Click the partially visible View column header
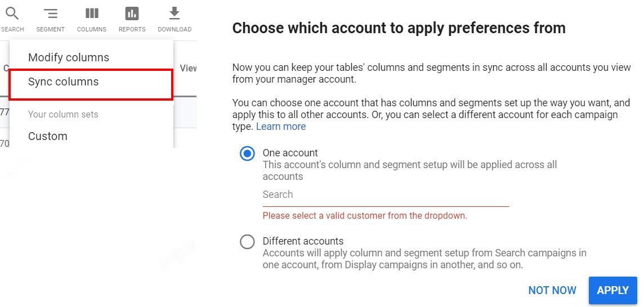This screenshot has width=644, height=307. click(188, 68)
